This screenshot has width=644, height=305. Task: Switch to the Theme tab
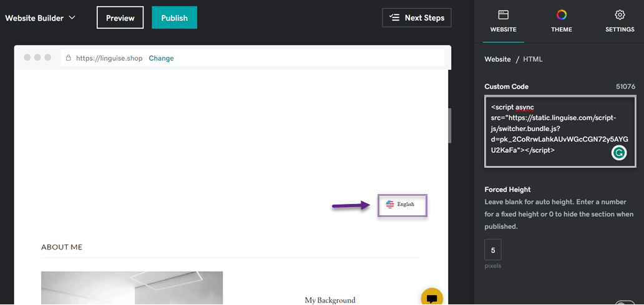[562, 21]
